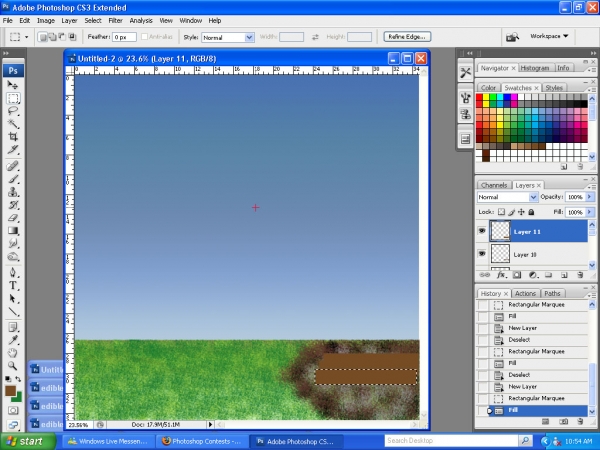
Task: Select the Zoom tool
Action: coord(13,366)
